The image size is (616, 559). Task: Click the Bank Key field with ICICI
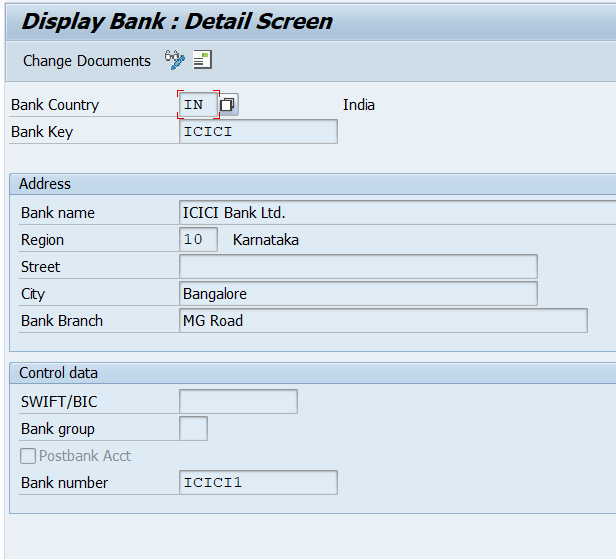258,132
